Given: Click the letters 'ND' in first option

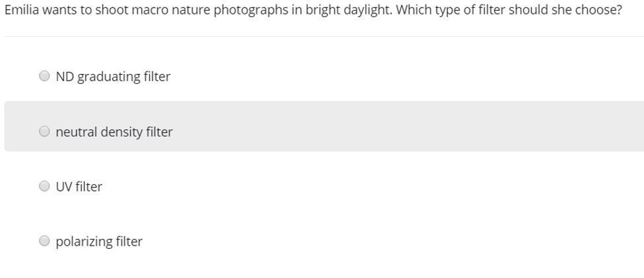Looking at the screenshot, I should [65, 77].
